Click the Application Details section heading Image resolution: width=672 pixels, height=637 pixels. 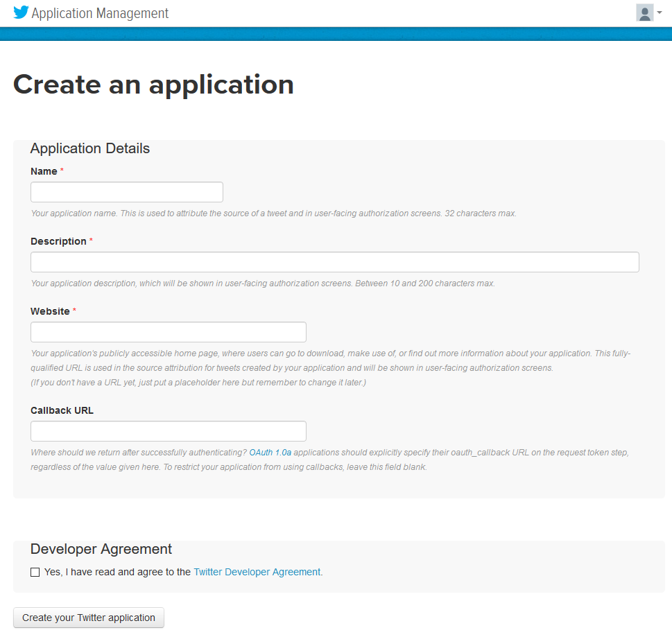click(90, 148)
